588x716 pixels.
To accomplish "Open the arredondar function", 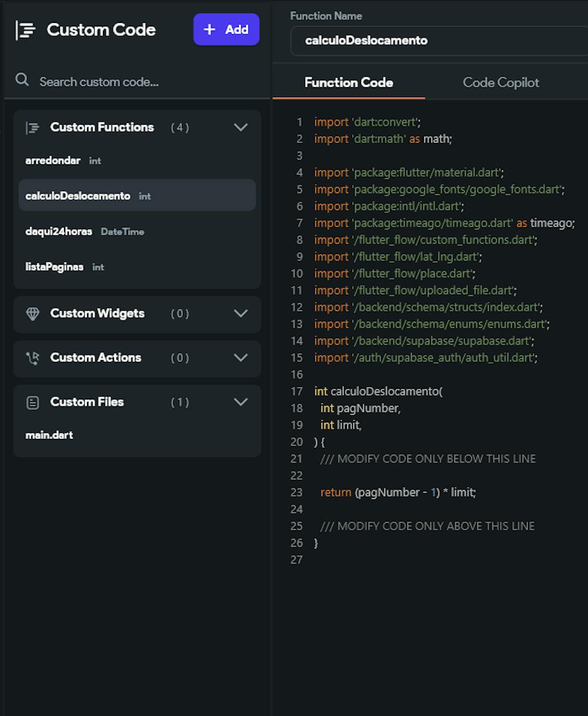I will (53, 160).
